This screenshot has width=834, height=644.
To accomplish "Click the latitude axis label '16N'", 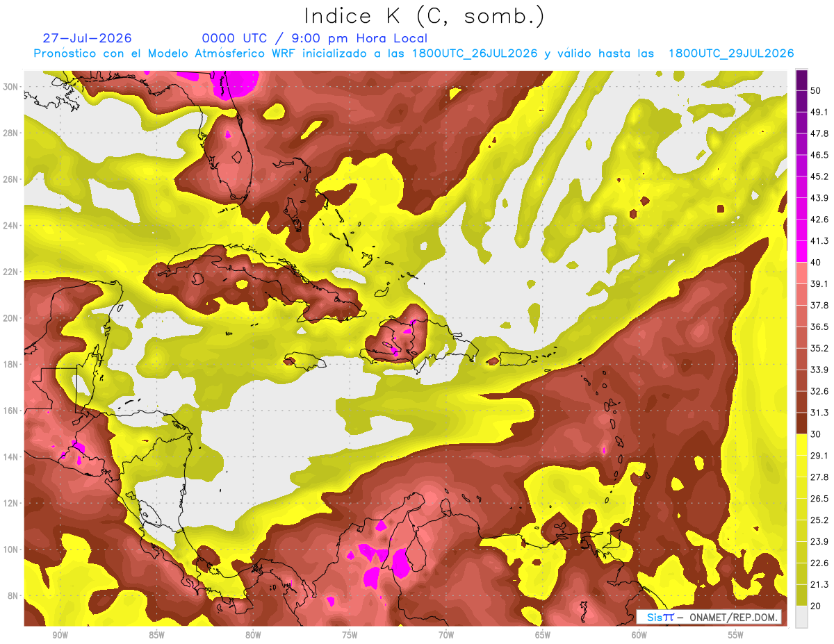I will (x=10, y=411).
